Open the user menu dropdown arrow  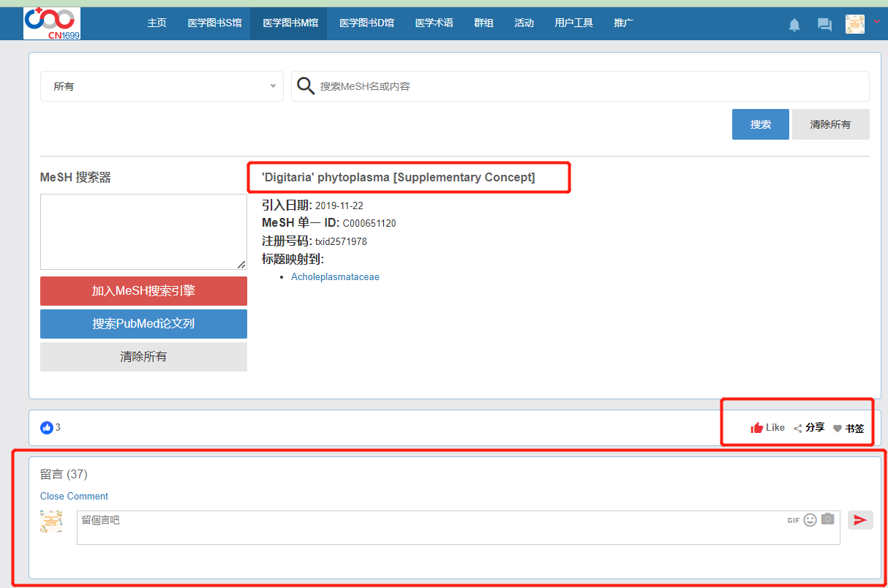[876, 22]
